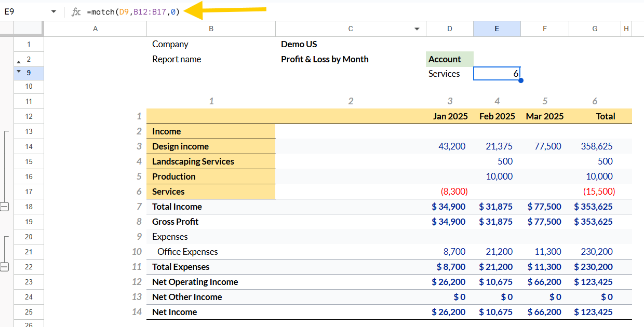644x327 pixels.
Task: Click the 'Net Other Income' row label
Action: click(x=211, y=297)
